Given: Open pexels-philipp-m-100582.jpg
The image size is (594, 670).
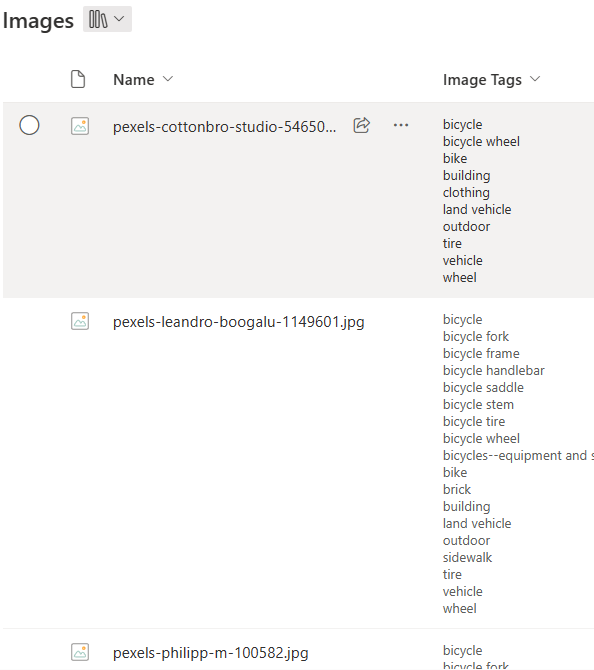Looking at the screenshot, I should tap(210, 653).
